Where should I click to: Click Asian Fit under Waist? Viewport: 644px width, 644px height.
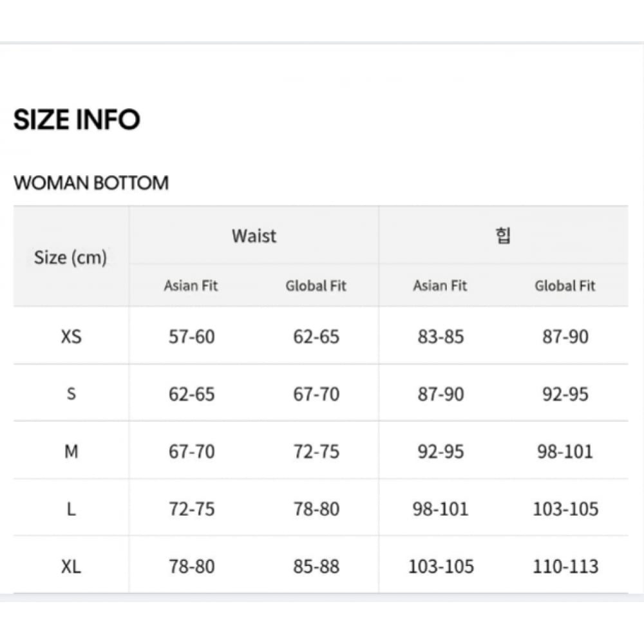coord(191,285)
